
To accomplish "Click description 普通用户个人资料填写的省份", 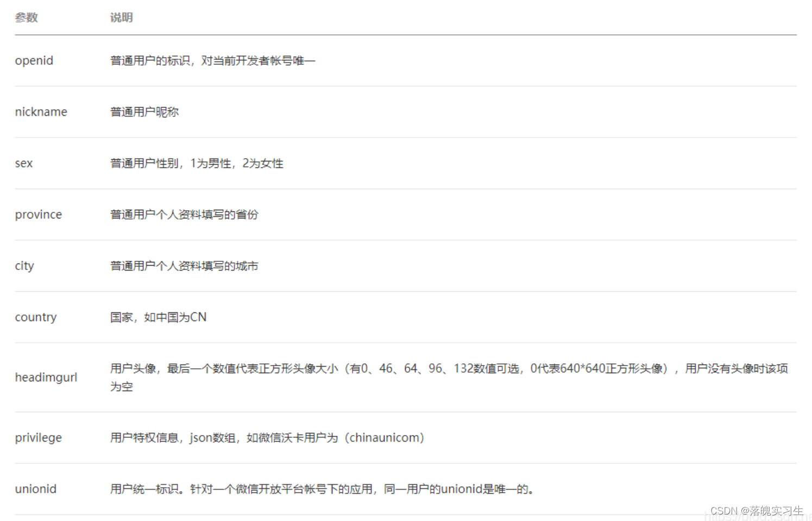I will pyautogui.click(x=184, y=215).
